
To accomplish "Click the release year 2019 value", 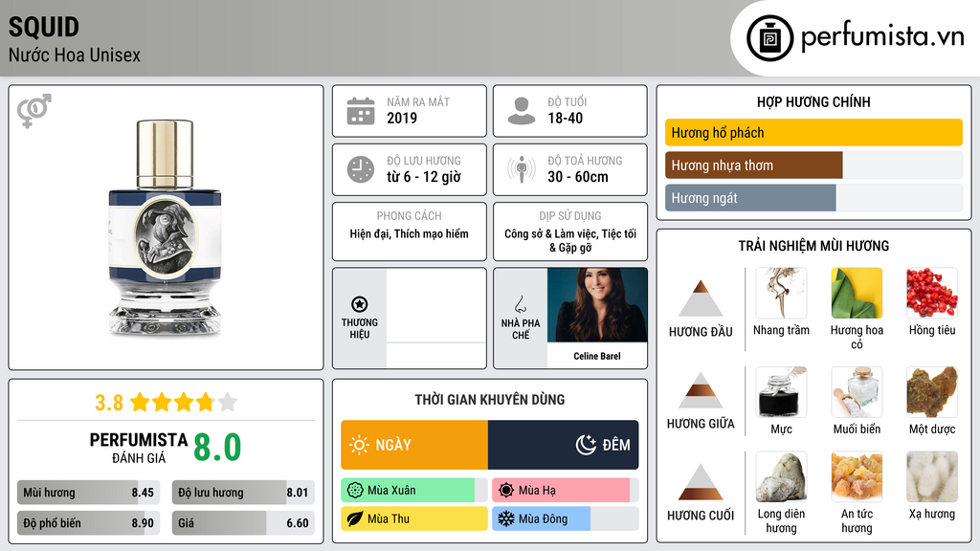I will (x=402, y=118).
